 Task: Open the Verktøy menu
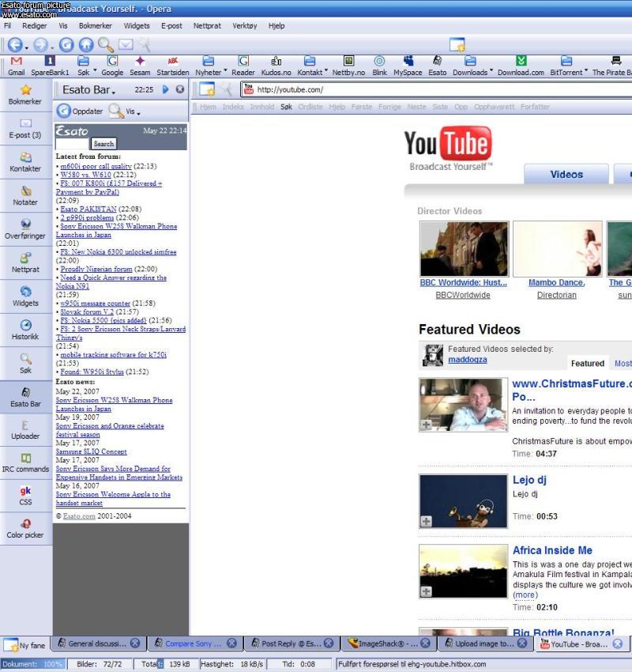(x=244, y=26)
